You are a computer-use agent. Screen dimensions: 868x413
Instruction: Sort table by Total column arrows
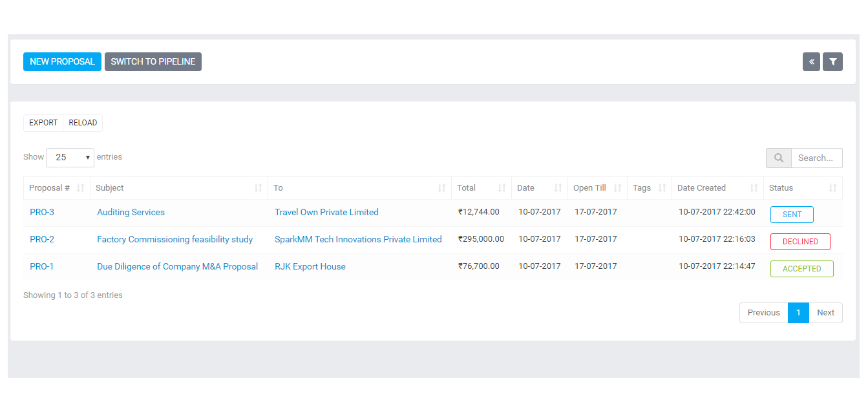tap(502, 188)
